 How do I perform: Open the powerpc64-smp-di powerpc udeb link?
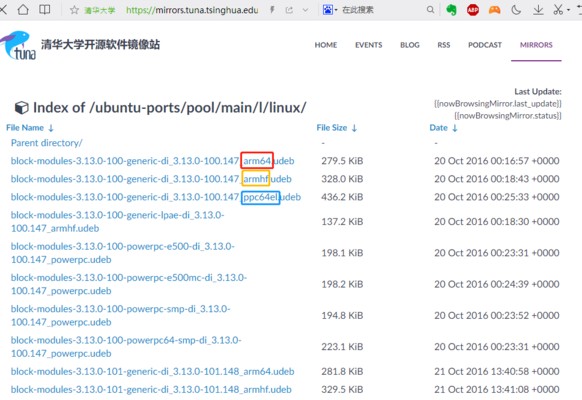(126, 346)
